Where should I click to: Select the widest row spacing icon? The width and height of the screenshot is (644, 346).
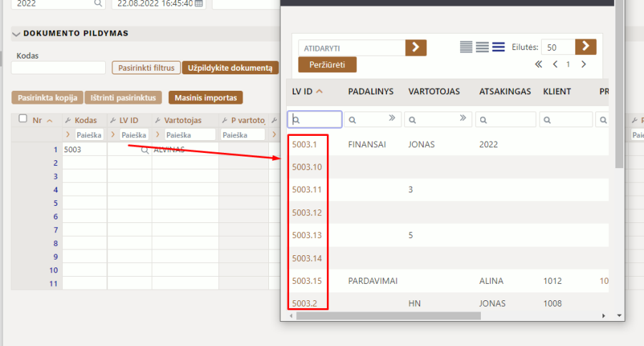(498, 46)
